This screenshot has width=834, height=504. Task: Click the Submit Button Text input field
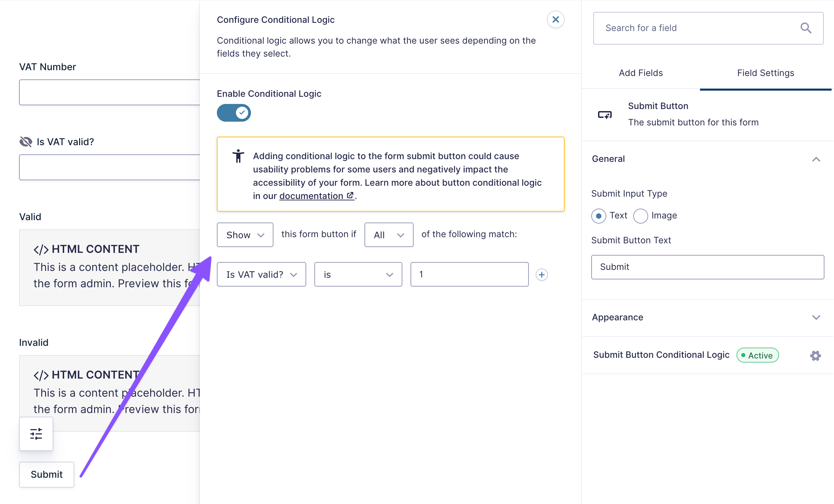click(x=708, y=267)
